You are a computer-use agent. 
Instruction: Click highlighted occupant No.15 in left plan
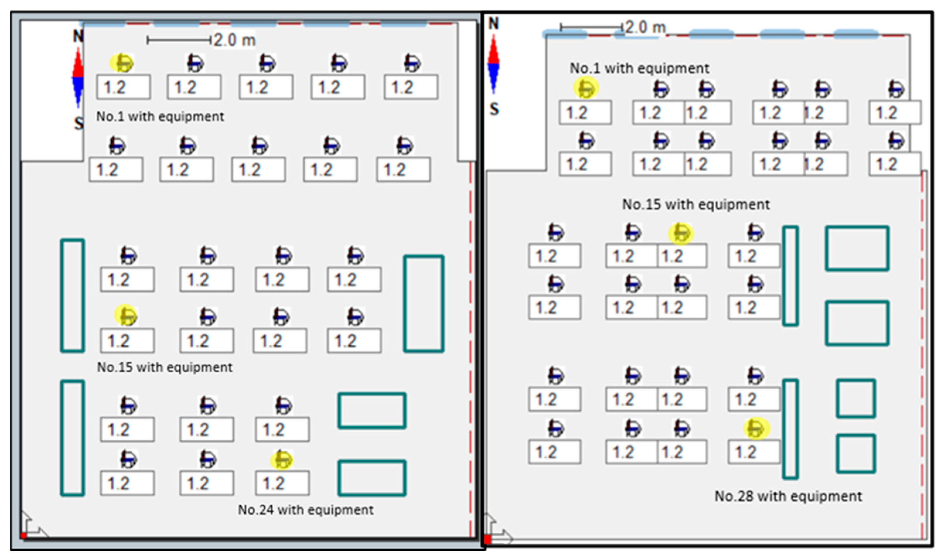tap(126, 315)
